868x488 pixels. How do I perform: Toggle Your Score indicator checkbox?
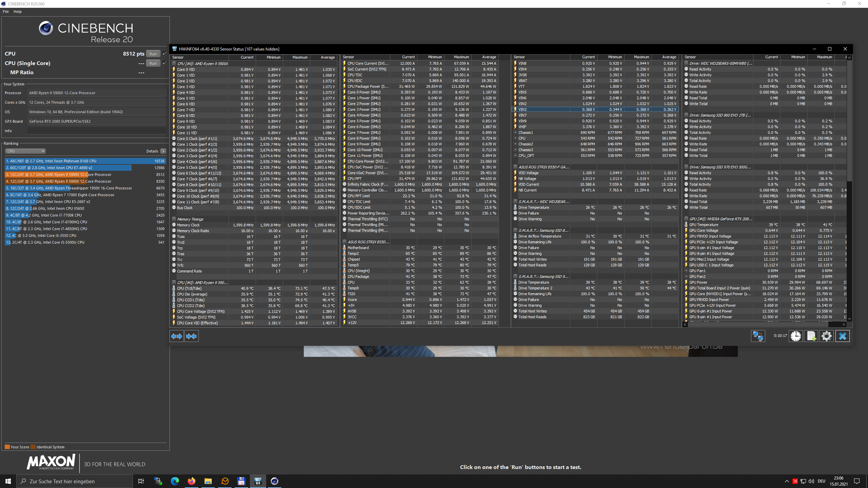point(6,446)
